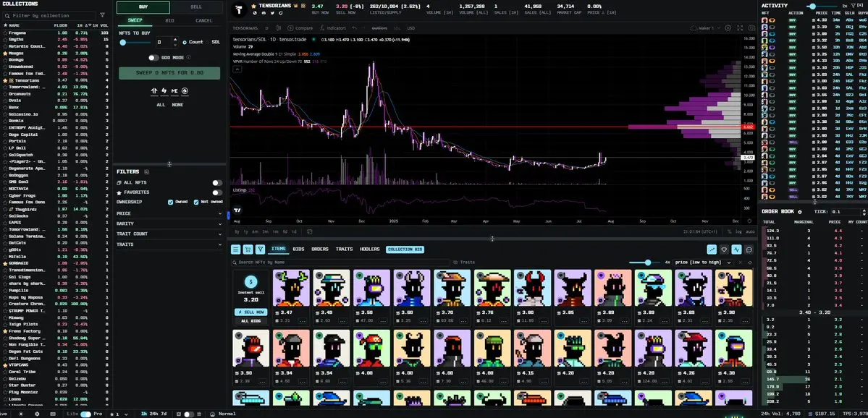Open Indicators in chart toolbar
The image size is (868, 418).
(333, 28)
